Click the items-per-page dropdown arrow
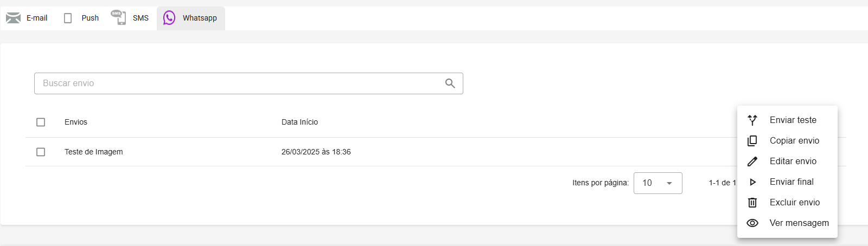The width and height of the screenshot is (868, 246). coord(669,183)
